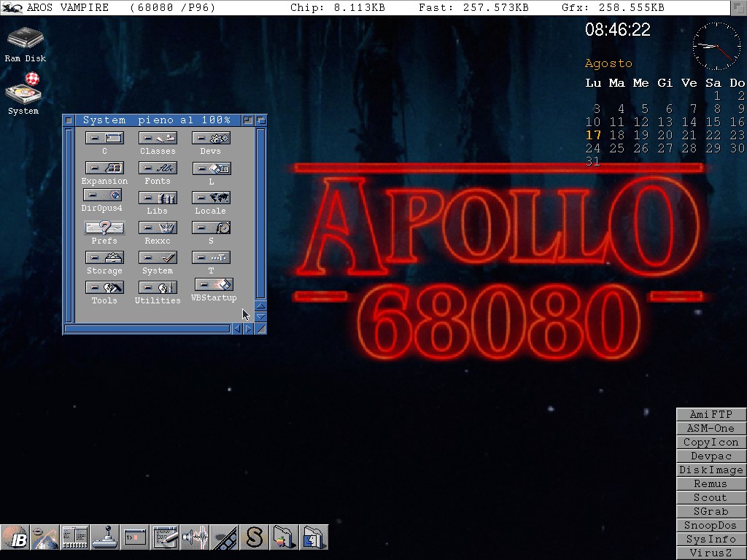Start SysInfo from the launcher list

click(711, 539)
